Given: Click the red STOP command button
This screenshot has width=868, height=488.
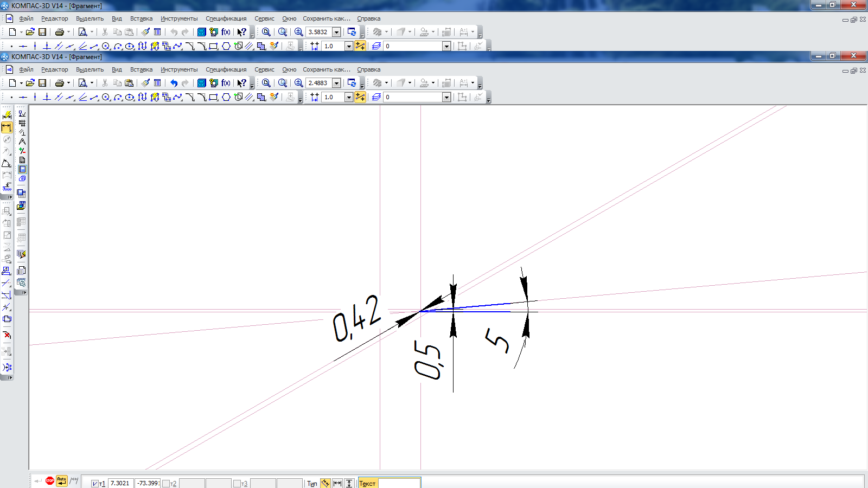Looking at the screenshot, I should [x=50, y=481].
